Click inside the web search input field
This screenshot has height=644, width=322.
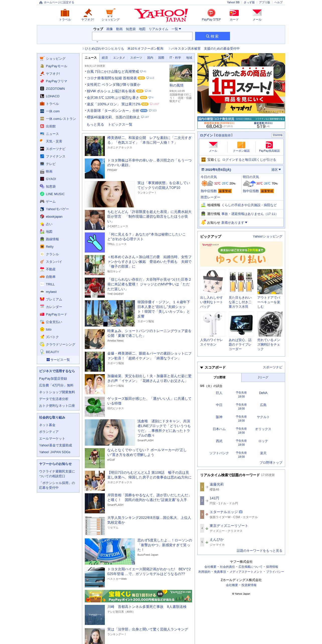pyautogui.click(x=142, y=36)
